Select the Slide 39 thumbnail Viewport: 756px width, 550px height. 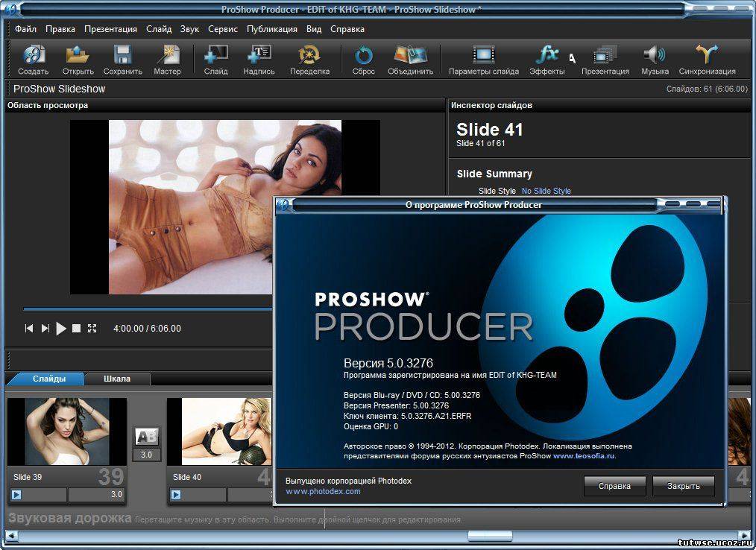click(x=66, y=432)
